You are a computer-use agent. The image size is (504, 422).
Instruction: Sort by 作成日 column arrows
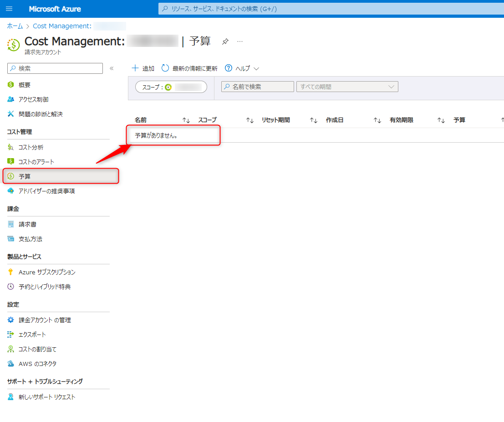[377, 120]
